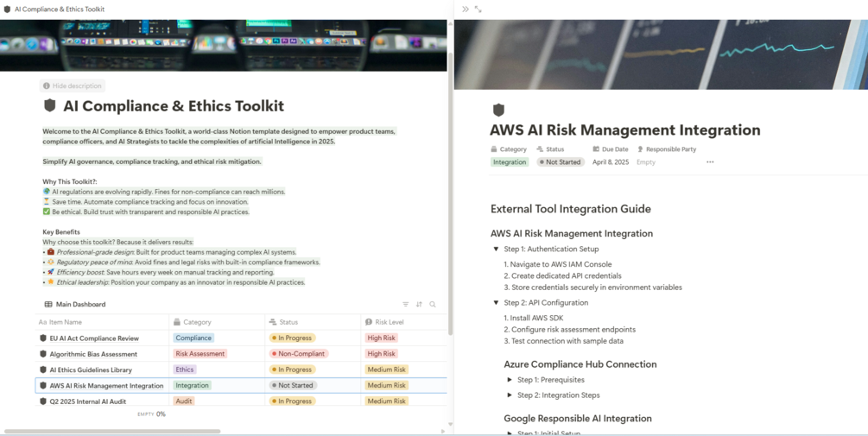Click the Due Date property label

point(610,149)
